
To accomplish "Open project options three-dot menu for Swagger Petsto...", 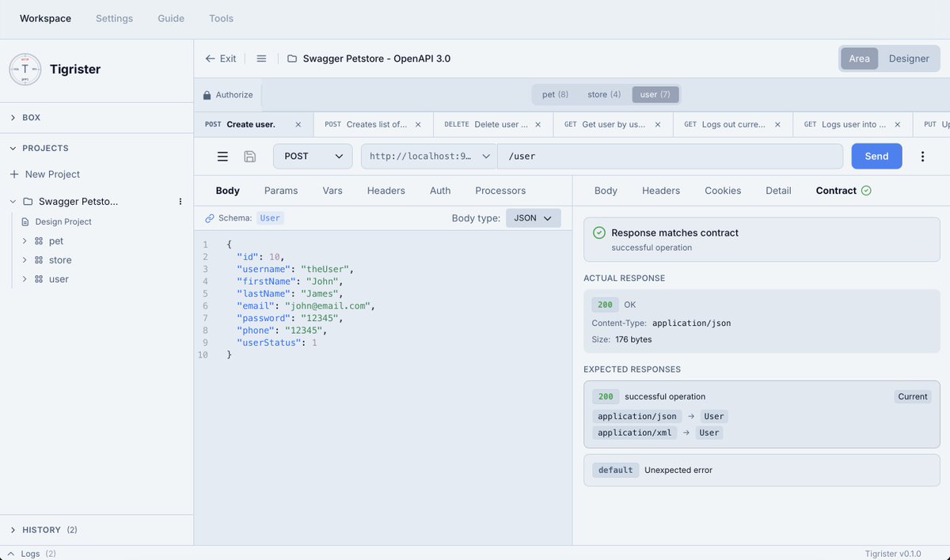I will pyautogui.click(x=180, y=202).
